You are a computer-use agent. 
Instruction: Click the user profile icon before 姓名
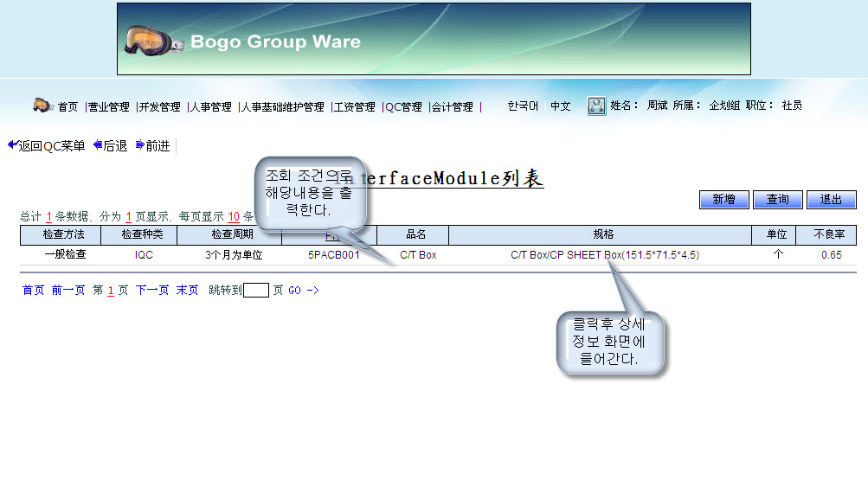596,106
